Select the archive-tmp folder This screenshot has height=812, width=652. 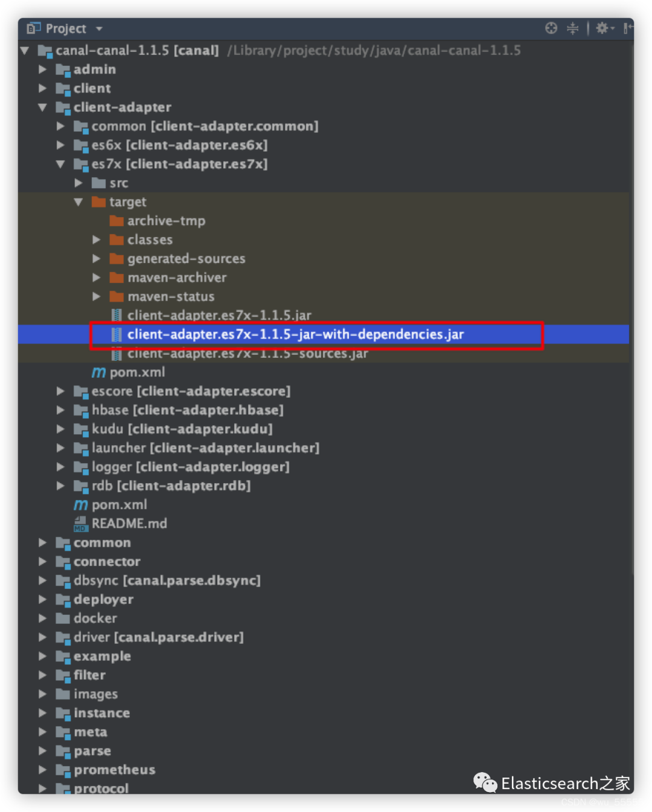[166, 221]
